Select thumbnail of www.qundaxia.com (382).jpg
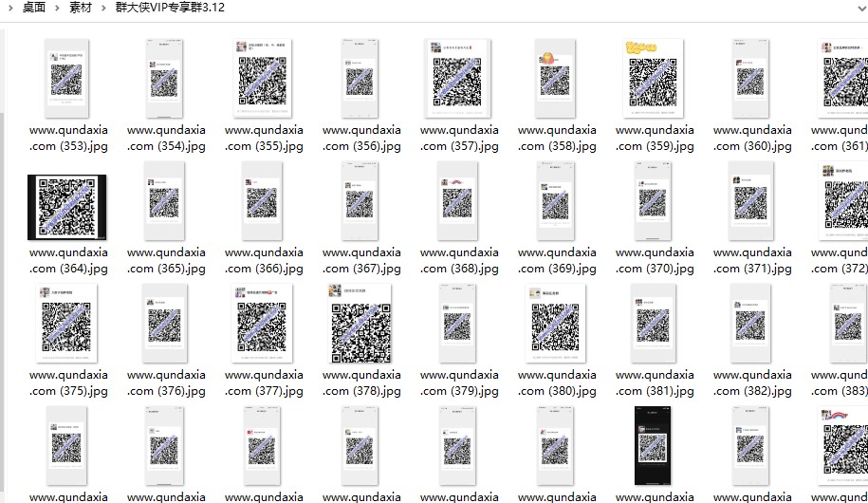This screenshot has width=868, height=503. [x=750, y=323]
